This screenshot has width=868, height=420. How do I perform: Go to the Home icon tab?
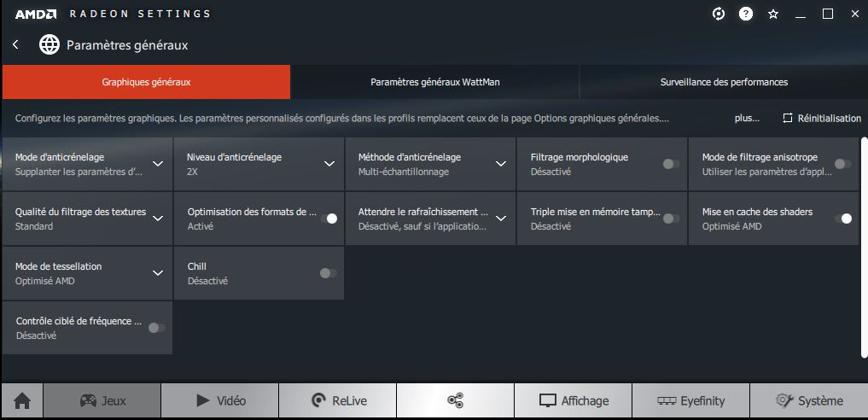(22, 400)
